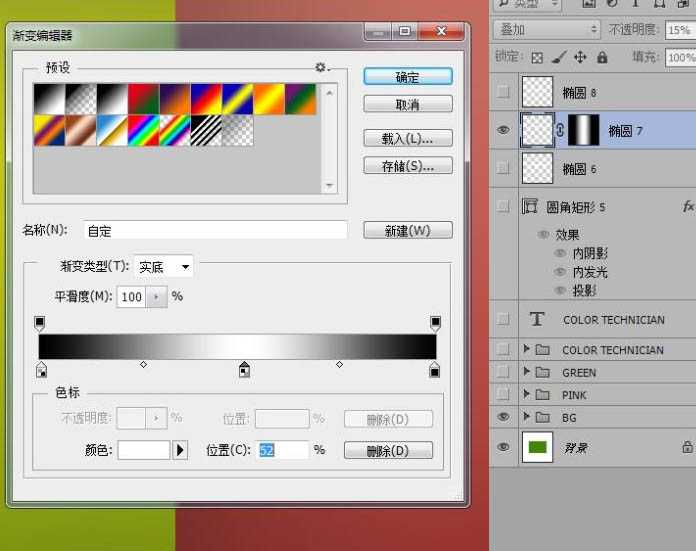The image size is (696, 551).
Task: Open the 渐变类型 dropdown
Action: pos(163,267)
